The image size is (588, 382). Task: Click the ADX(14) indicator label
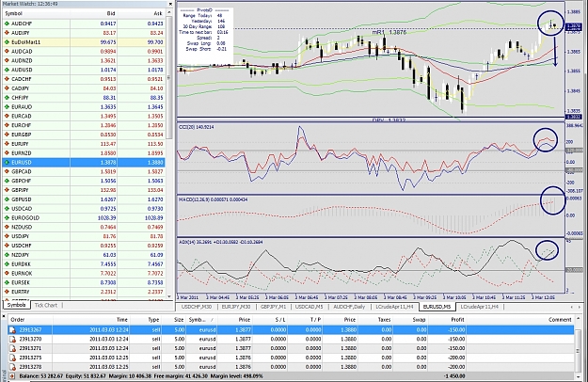(x=221, y=242)
